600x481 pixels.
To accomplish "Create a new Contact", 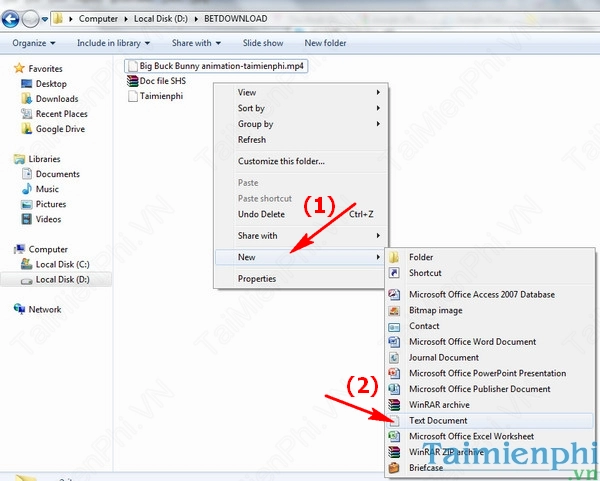I will click(490, 326).
